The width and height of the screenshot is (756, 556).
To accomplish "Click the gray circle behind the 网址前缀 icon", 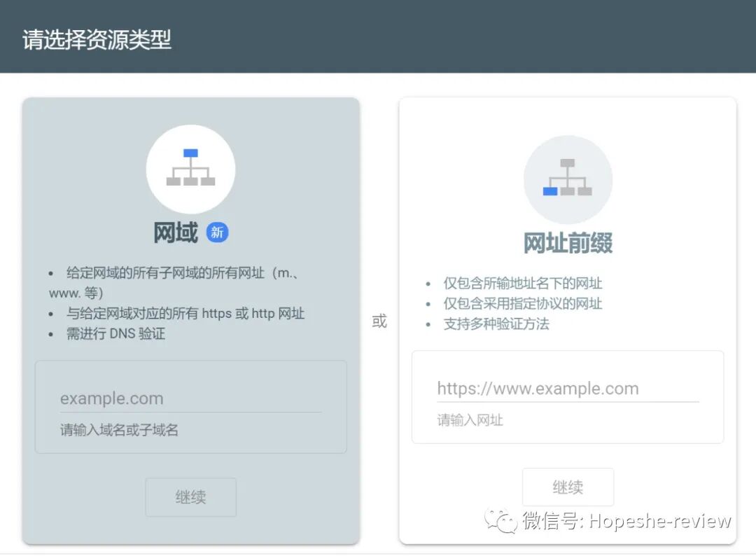I will [568, 179].
